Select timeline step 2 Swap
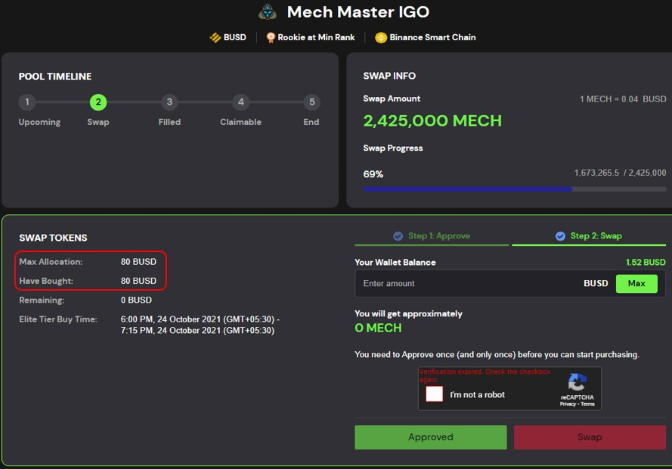This screenshot has width=672, height=469. tap(98, 102)
